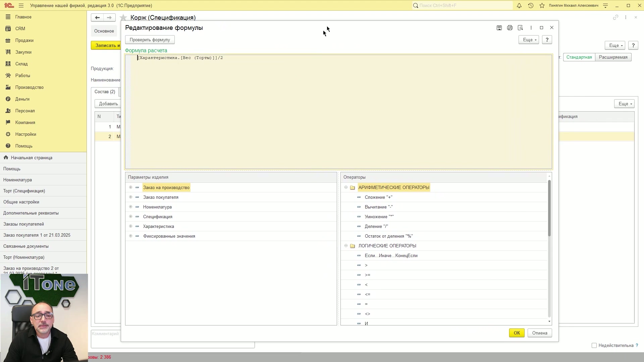The width and height of the screenshot is (644, 362).
Task: Add Корж specification to favorites star
Action: click(123, 17)
